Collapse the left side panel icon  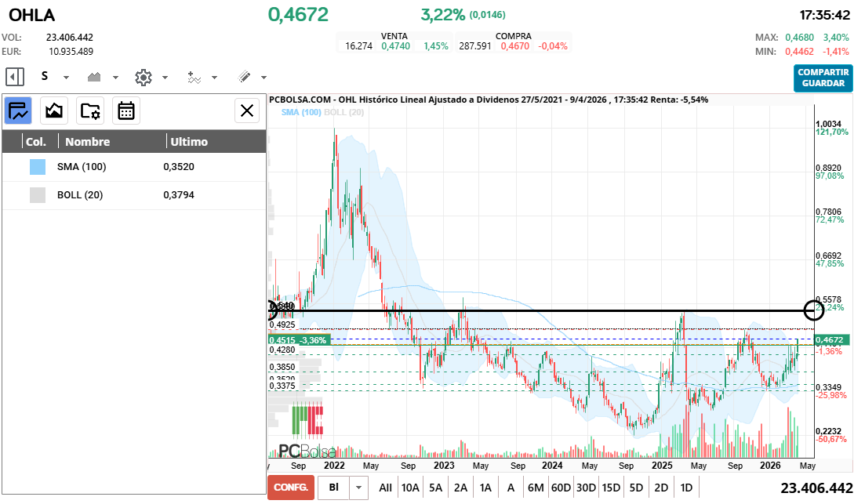[15, 77]
